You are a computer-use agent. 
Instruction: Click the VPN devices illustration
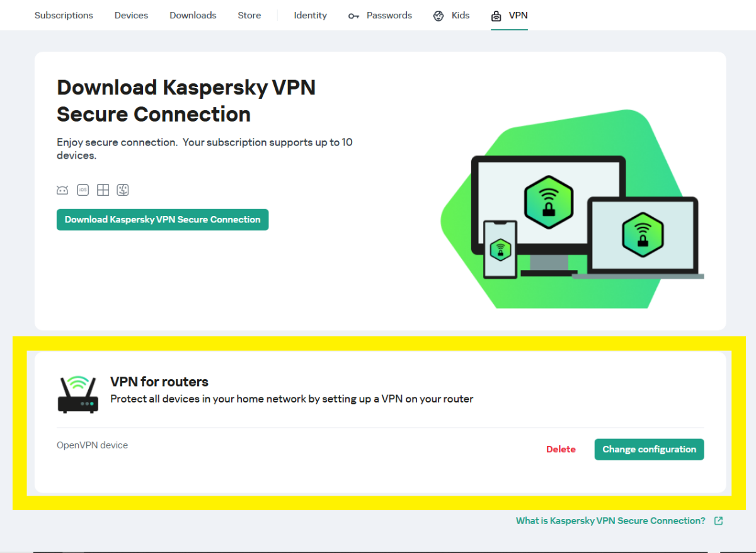click(572, 209)
